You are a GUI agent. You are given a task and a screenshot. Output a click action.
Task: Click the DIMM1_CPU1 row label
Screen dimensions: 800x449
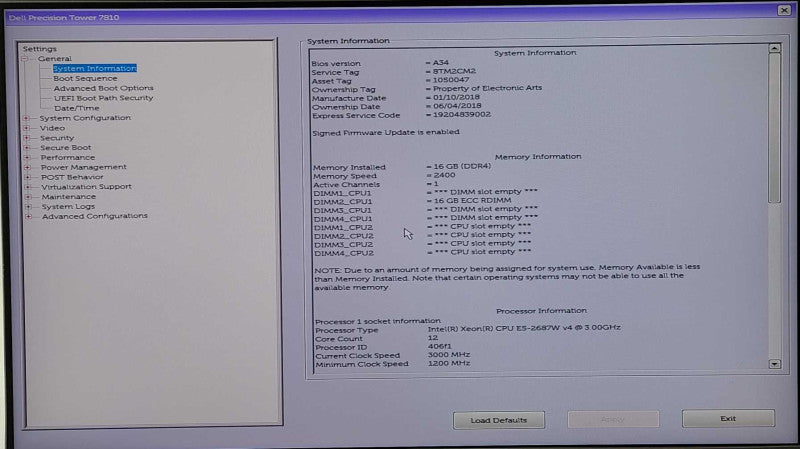click(342, 193)
